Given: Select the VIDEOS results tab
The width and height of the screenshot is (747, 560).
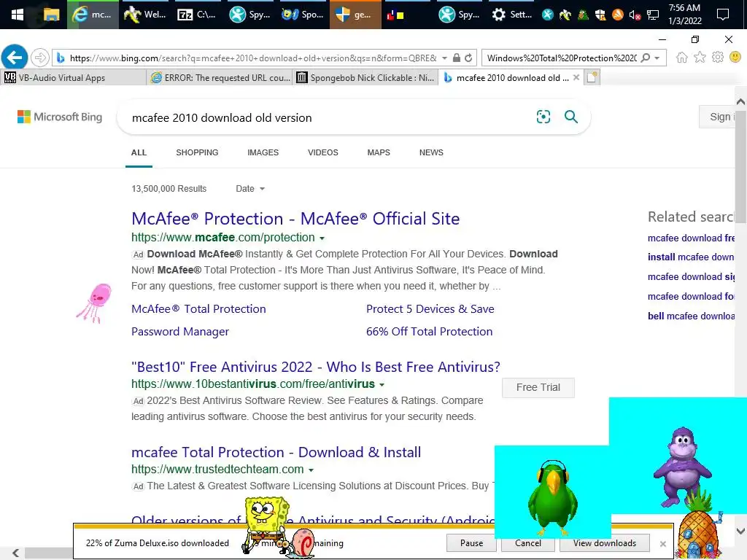Looking at the screenshot, I should coord(322,152).
